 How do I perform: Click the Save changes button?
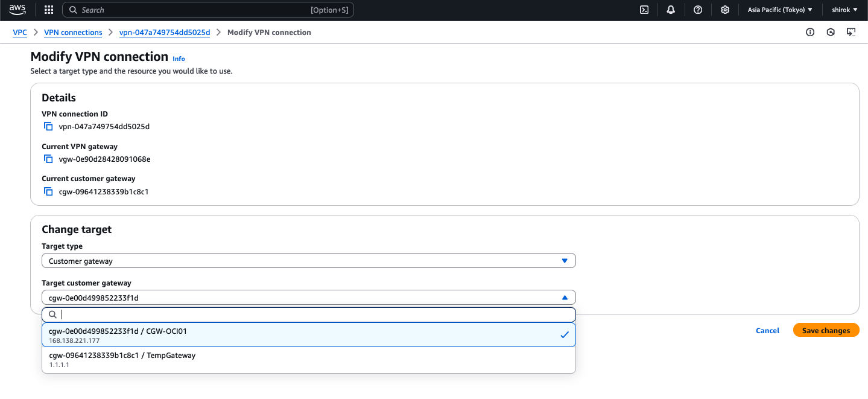point(826,330)
